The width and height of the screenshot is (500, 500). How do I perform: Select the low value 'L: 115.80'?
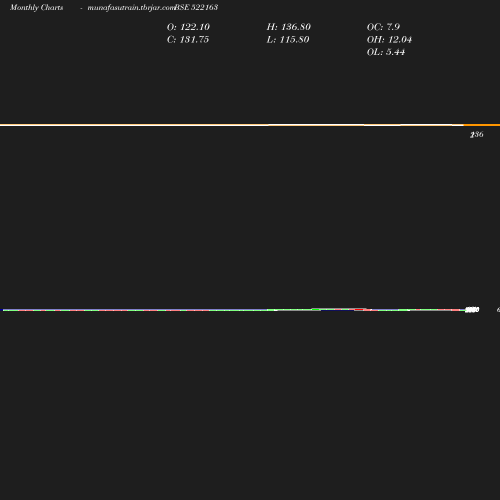tap(288, 40)
